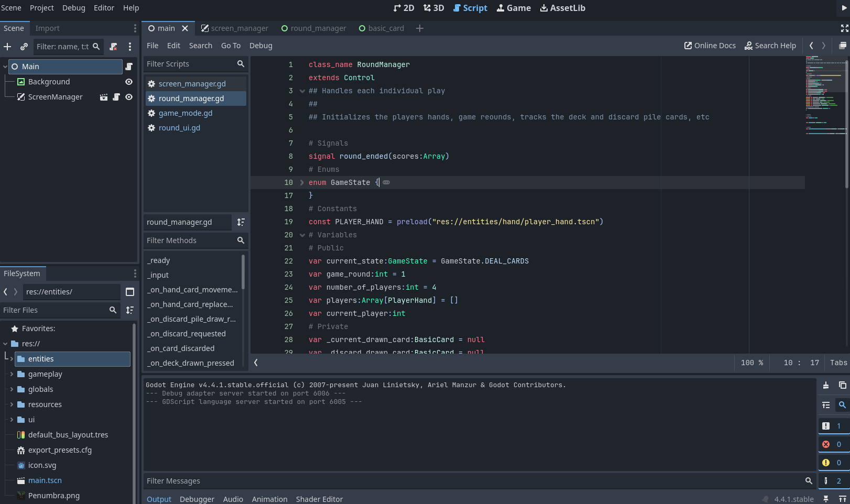
Task: Open the Debugger bottom panel tab
Action: [x=197, y=499]
